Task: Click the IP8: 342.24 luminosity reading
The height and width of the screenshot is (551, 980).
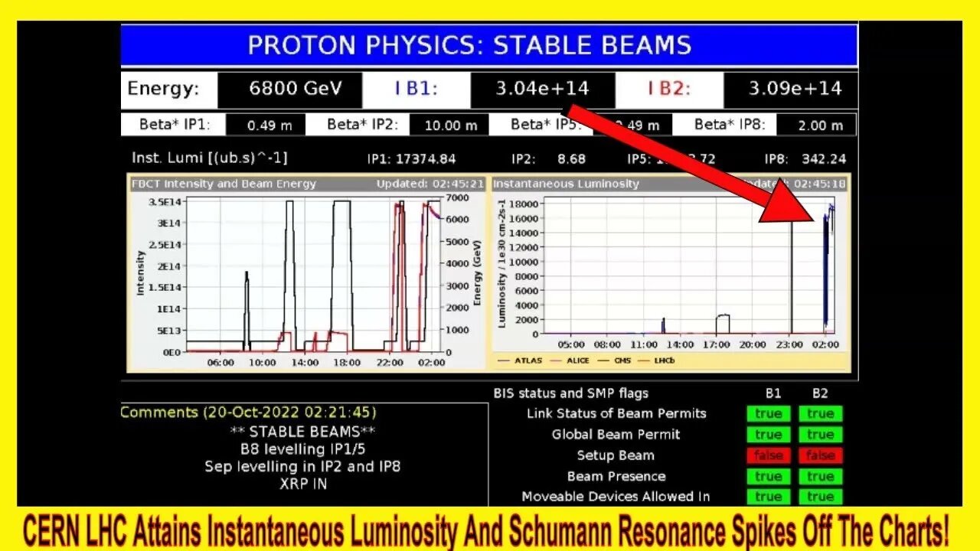Action: (805, 159)
